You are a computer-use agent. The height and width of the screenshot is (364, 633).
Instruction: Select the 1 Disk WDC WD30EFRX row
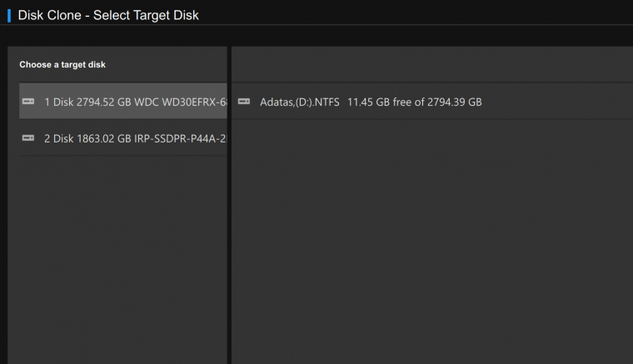[x=123, y=101]
